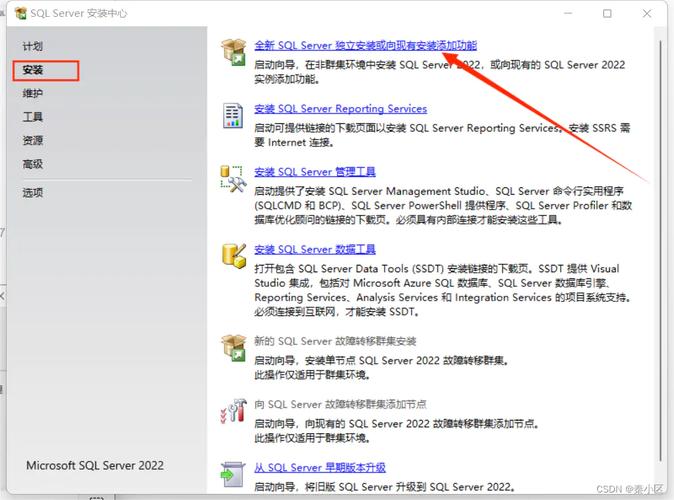674x500 pixels.
Task: Click the upgrade from earlier version icon
Action: (233, 474)
